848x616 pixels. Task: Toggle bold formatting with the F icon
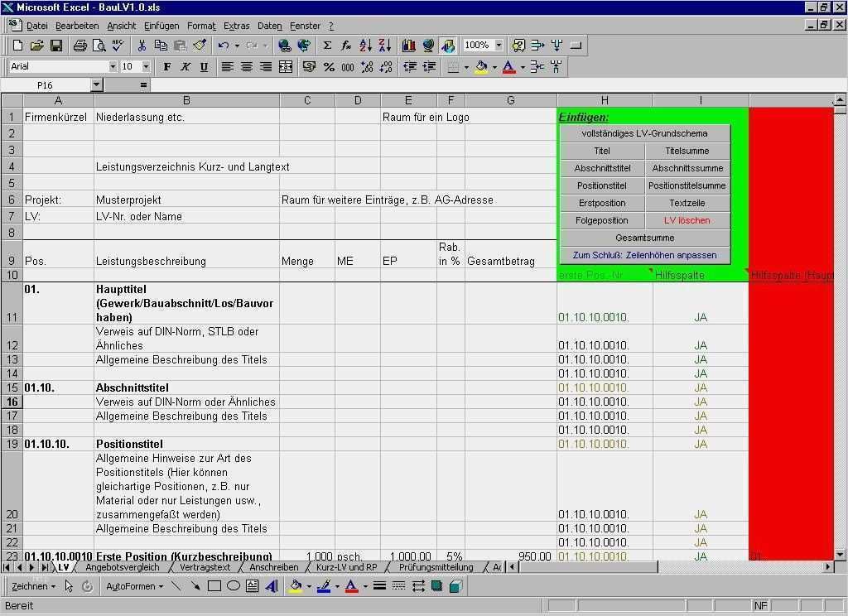coord(166,67)
